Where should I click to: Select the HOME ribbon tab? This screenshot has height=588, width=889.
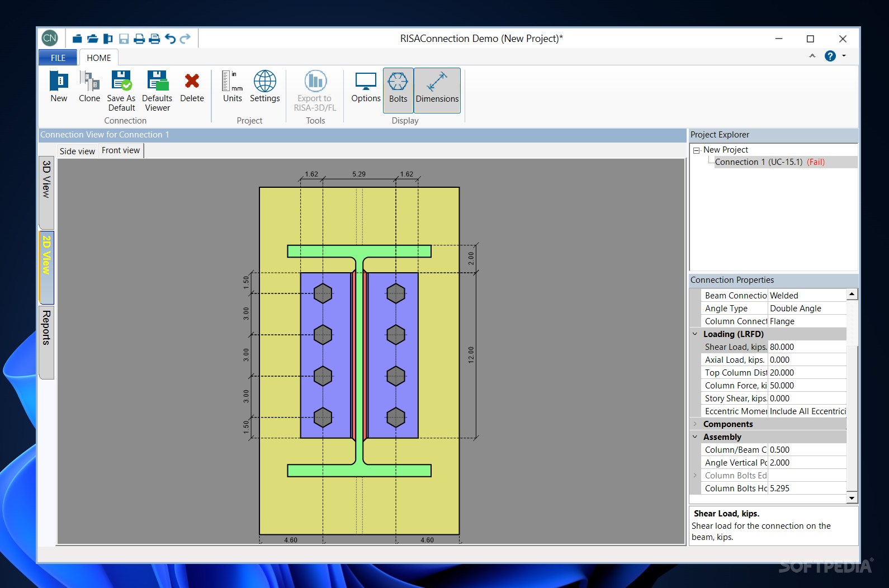(x=99, y=58)
